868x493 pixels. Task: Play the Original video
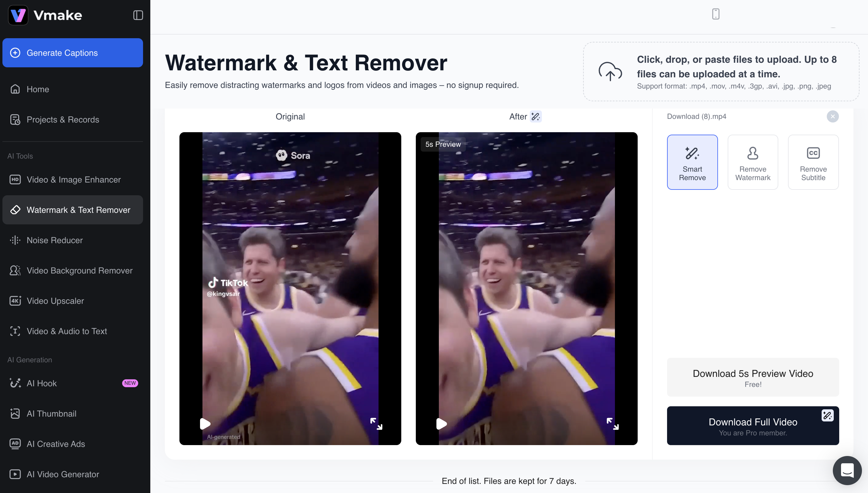(205, 424)
